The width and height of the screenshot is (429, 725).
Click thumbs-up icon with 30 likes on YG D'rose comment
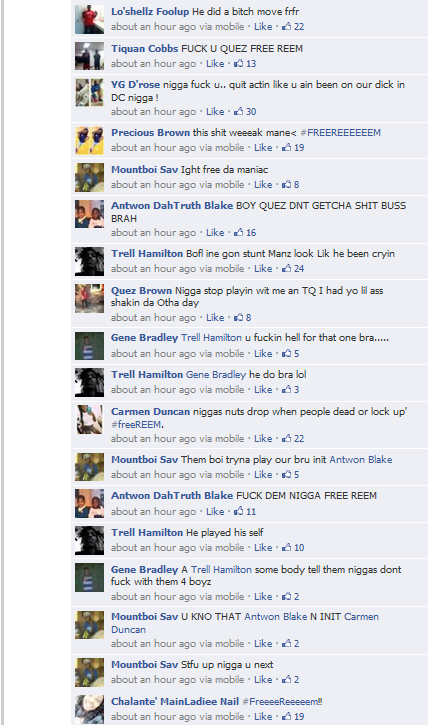(239, 111)
